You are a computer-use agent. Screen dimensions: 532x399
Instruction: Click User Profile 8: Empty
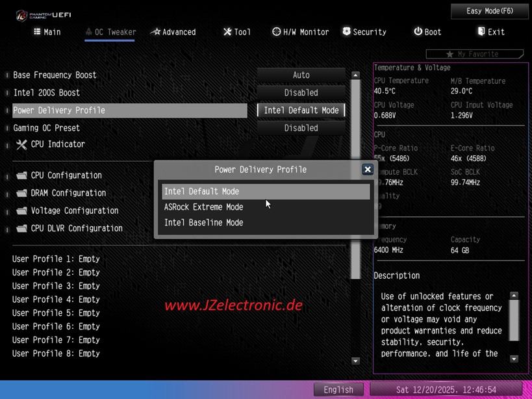[56, 354]
